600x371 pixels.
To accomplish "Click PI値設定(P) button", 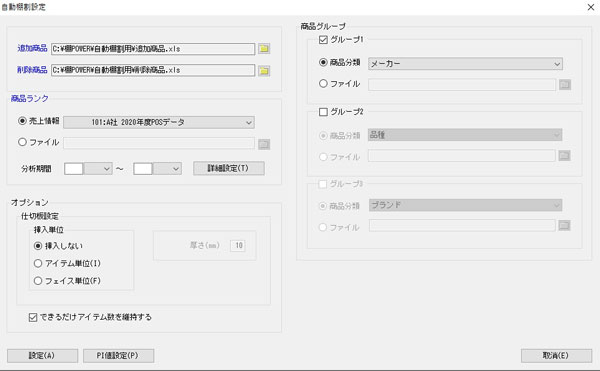I will pyautogui.click(x=119, y=356).
